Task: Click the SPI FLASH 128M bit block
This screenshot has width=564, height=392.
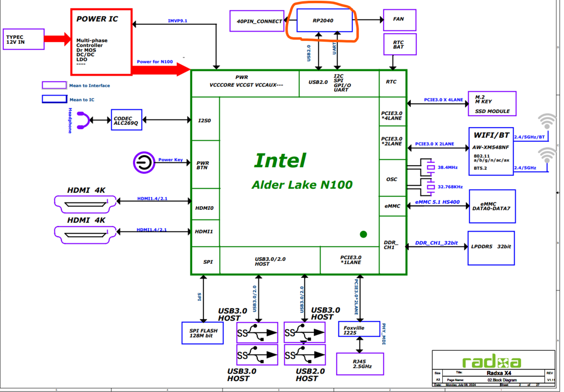Action: pyautogui.click(x=202, y=333)
